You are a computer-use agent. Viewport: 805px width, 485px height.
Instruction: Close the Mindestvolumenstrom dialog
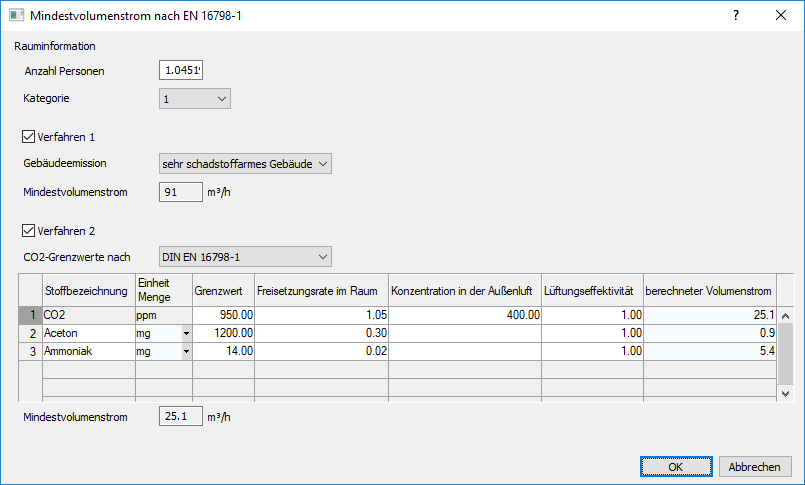coord(781,15)
